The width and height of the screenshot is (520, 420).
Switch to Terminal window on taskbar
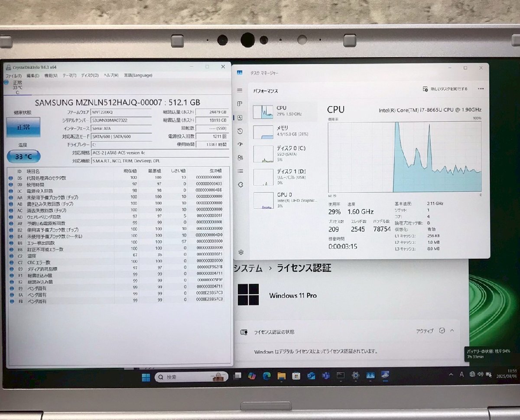pyautogui.click(x=341, y=375)
